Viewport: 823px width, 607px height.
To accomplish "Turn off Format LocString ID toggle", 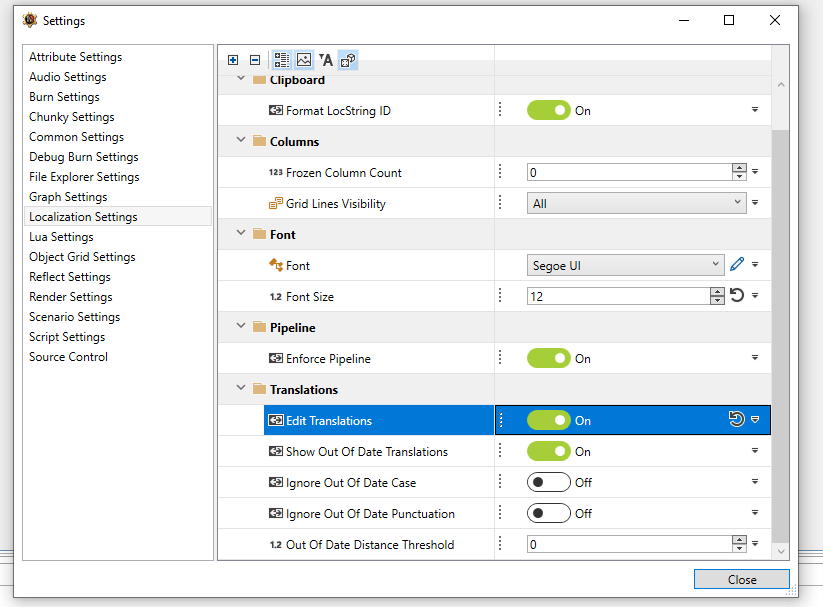I will (548, 110).
